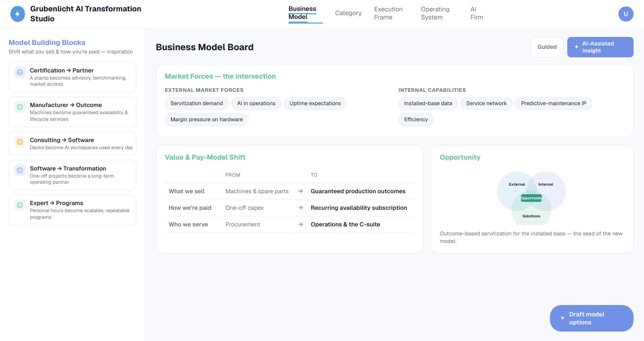644x341 pixels.
Task: Click the Predictive-maintenance IP chip
Action: point(554,103)
